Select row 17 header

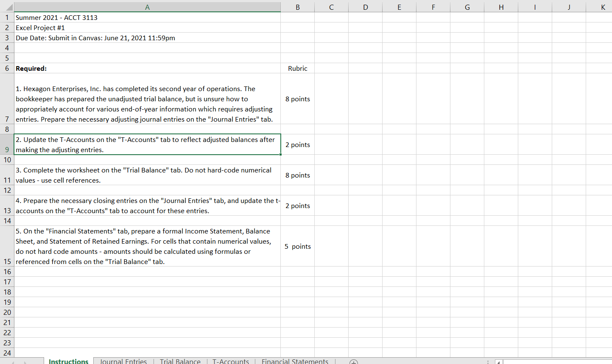point(7,282)
